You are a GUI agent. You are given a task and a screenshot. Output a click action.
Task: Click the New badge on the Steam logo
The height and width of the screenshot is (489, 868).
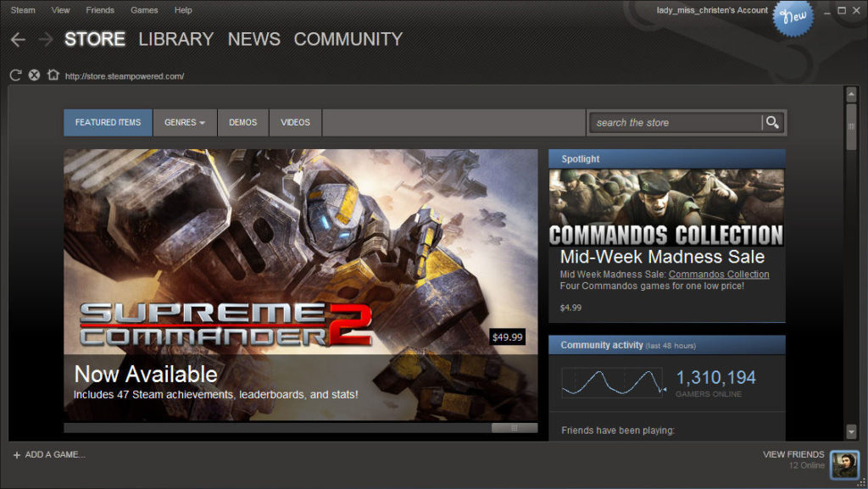[x=793, y=19]
